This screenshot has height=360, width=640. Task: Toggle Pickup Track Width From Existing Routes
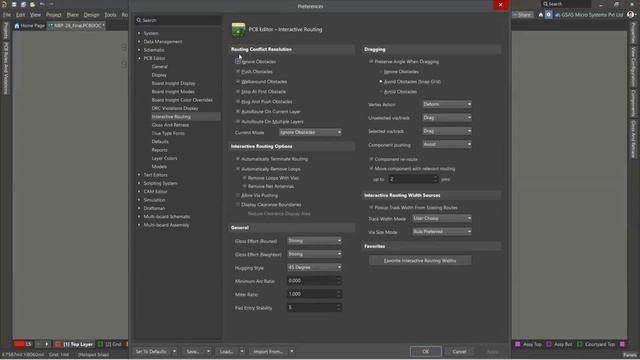click(371, 208)
